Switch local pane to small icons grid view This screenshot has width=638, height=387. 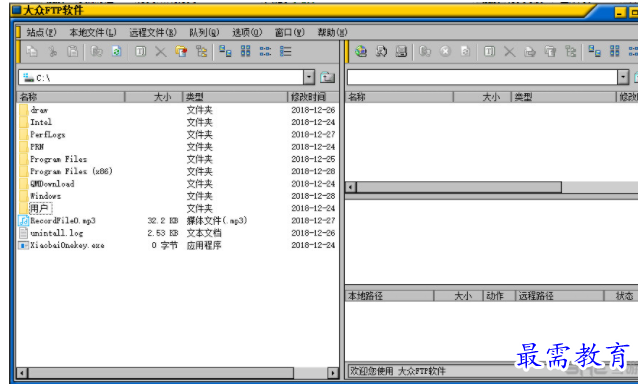tap(246, 52)
